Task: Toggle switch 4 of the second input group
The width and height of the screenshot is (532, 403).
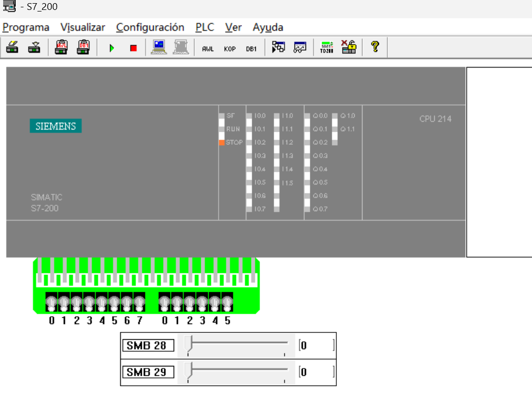Action: [x=214, y=302]
